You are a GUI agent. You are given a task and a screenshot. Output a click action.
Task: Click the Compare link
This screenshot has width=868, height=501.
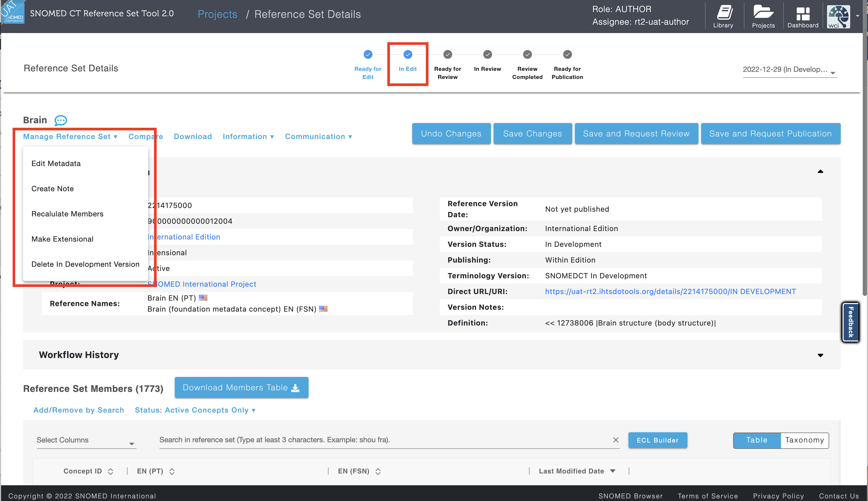(x=146, y=137)
